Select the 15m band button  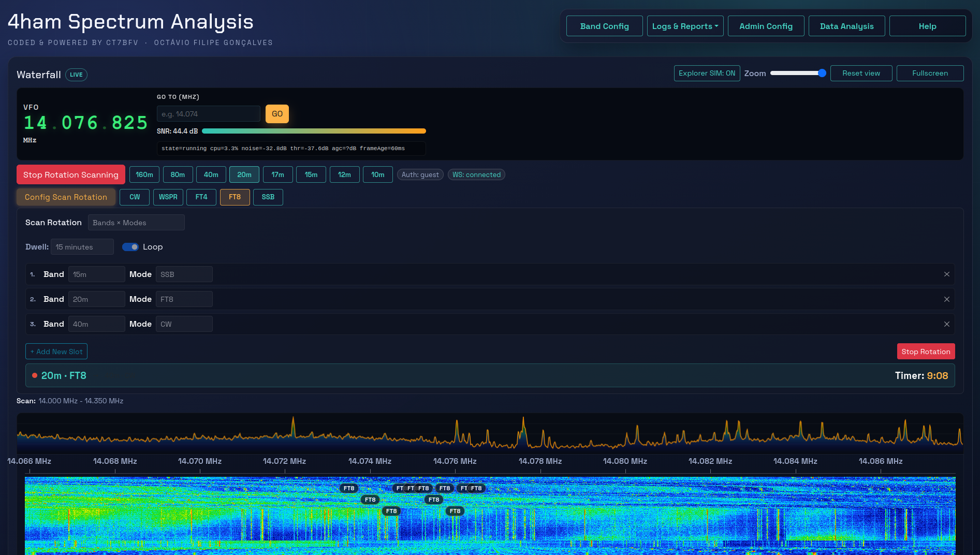coord(311,174)
